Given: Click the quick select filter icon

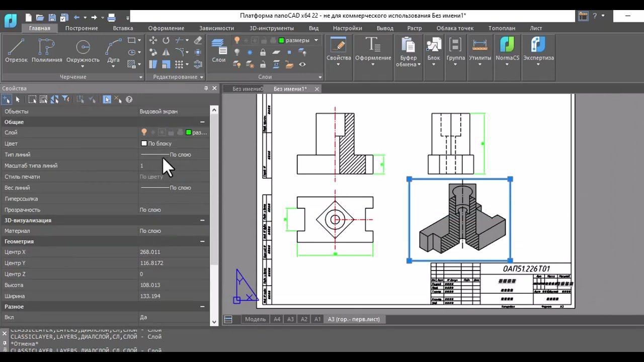Looking at the screenshot, I should [x=66, y=100].
